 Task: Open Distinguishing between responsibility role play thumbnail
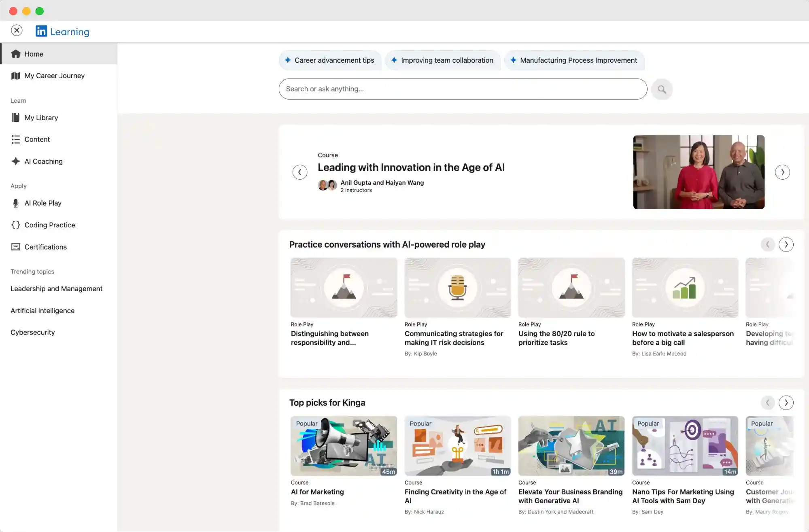(344, 288)
